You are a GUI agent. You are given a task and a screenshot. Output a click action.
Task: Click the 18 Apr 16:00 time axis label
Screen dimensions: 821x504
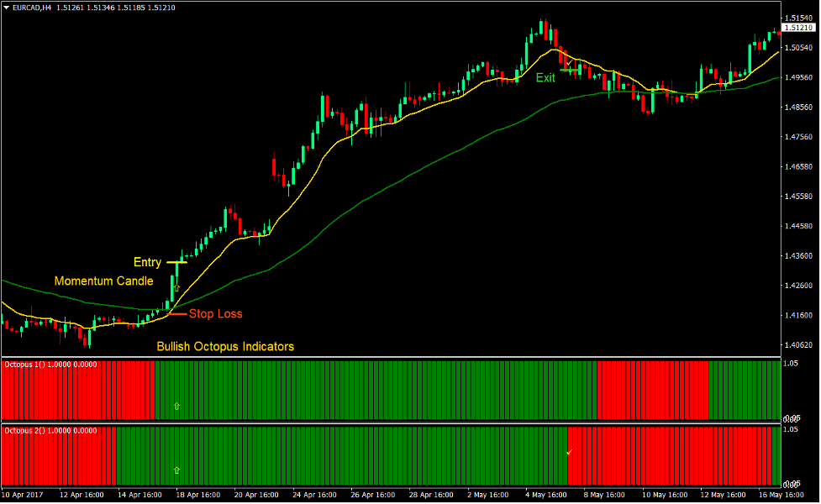[199, 495]
